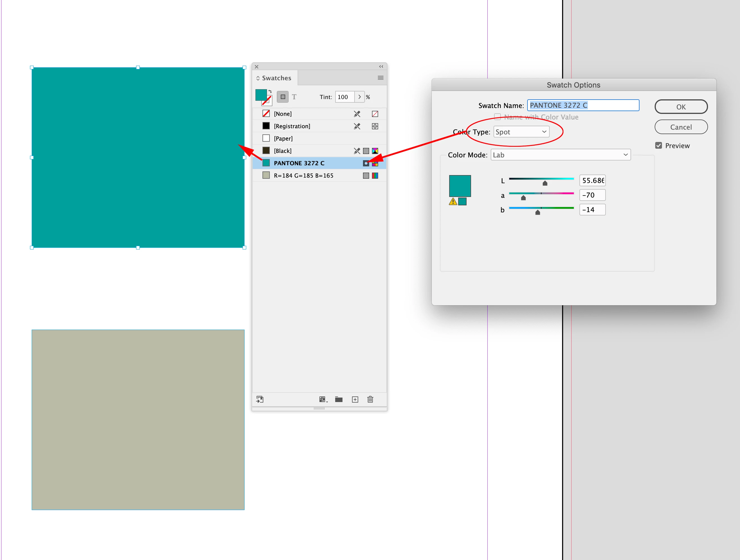Image resolution: width=740 pixels, height=560 pixels.
Task: Click the delete swatch trash icon
Action: (370, 399)
